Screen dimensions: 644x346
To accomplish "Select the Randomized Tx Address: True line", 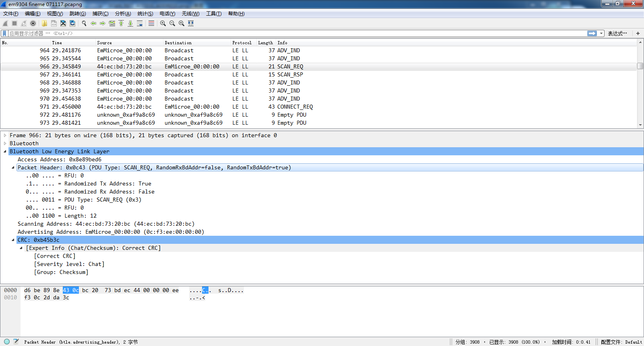I will click(x=89, y=184).
